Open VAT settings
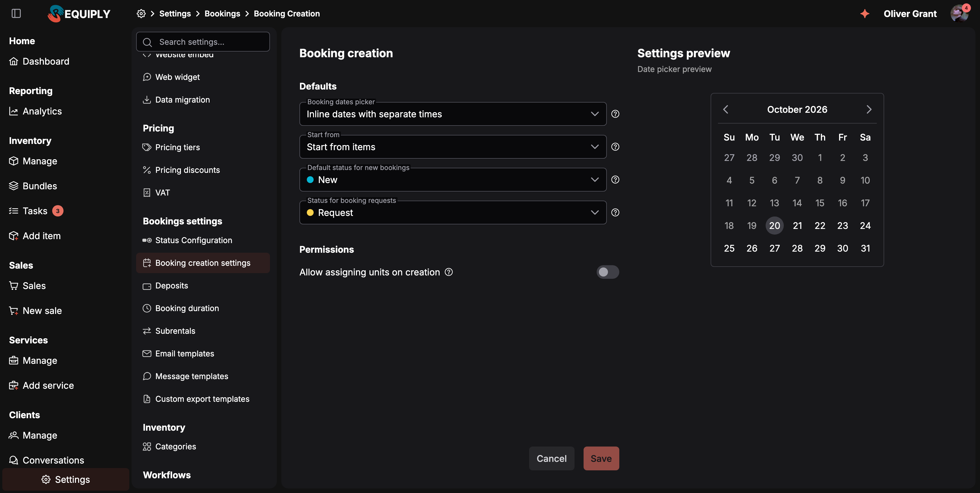Image resolution: width=980 pixels, height=493 pixels. (x=203, y=193)
